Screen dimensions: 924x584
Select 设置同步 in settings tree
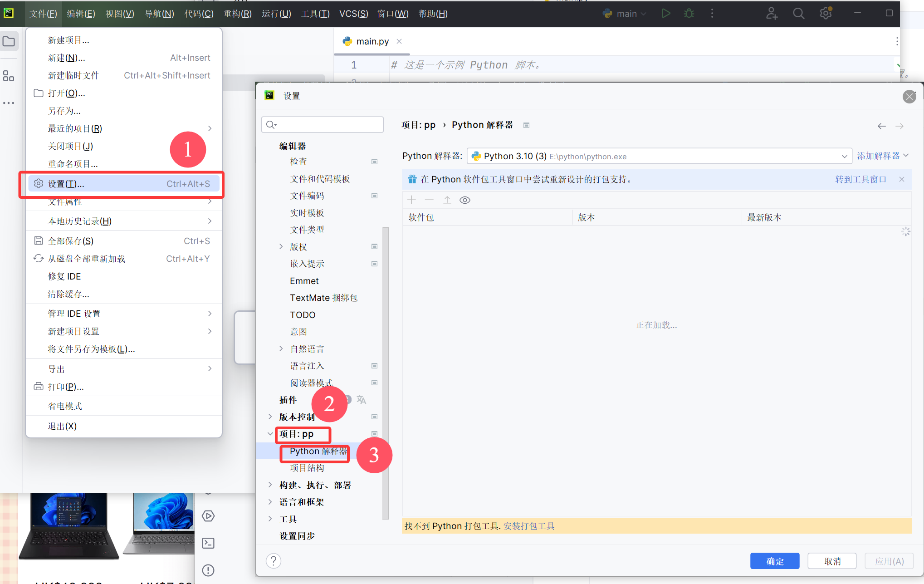pyautogui.click(x=297, y=536)
